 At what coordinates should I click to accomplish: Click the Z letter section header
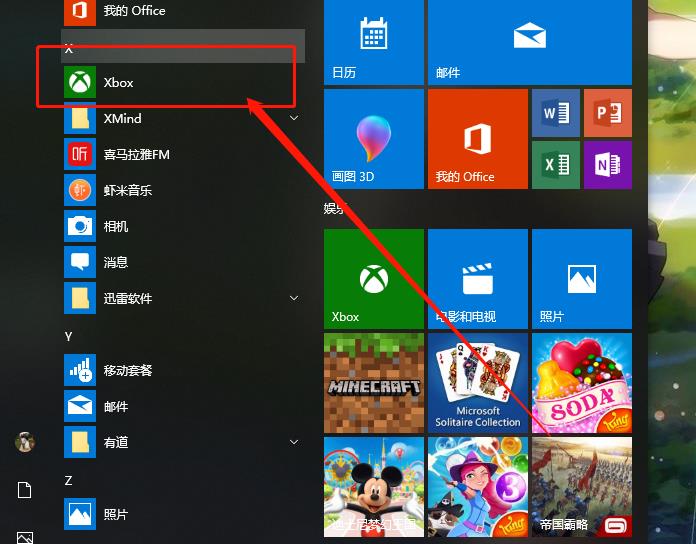(x=69, y=480)
